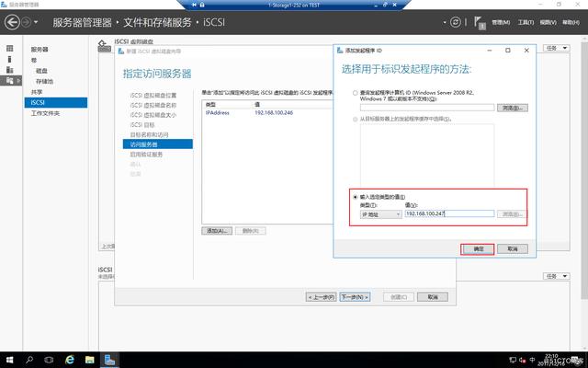The width and height of the screenshot is (588, 368).
Task: Click the New iSCSI Virtual Disk wizard title icon
Action: pyautogui.click(x=120, y=52)
